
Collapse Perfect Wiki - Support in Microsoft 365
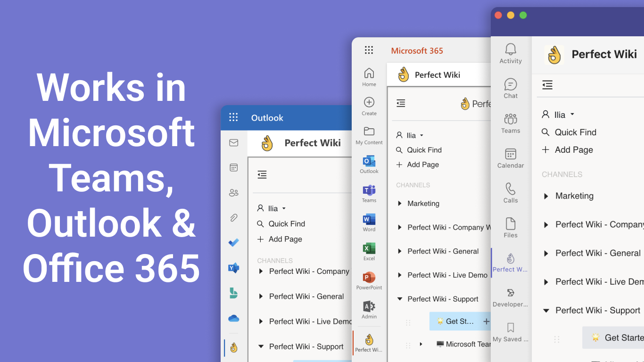pos(399,299)
